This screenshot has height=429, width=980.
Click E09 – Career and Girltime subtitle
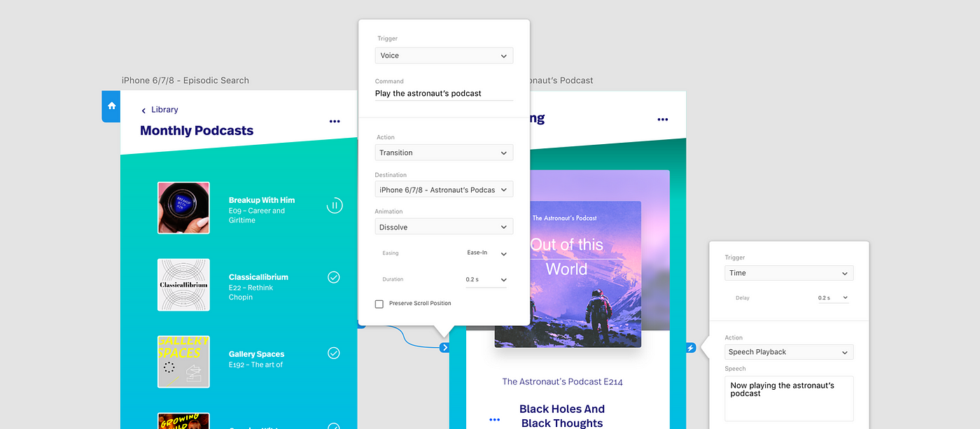click(257, 216)
